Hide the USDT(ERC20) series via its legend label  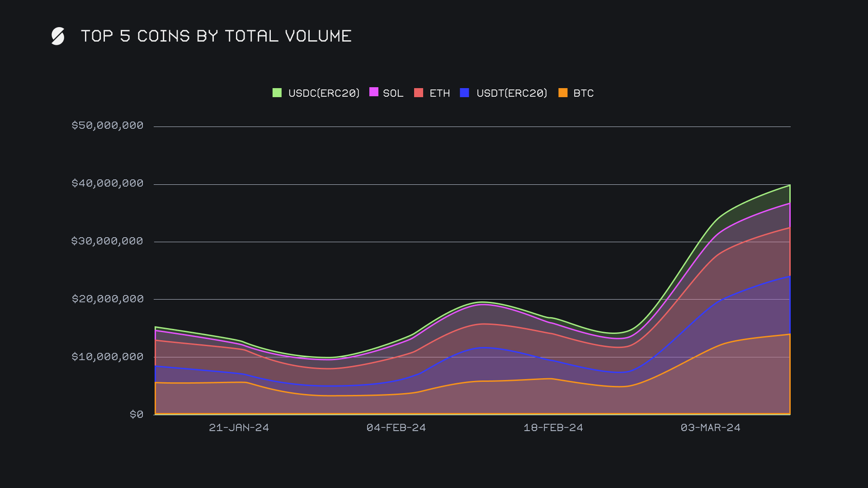512,93
